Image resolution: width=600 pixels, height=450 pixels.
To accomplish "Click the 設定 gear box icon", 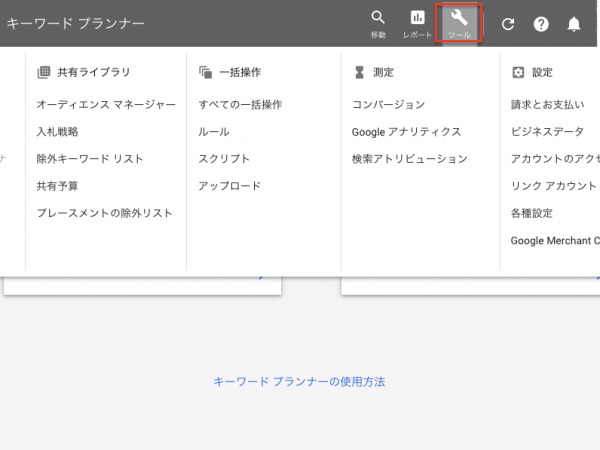I will coord(518,72).
